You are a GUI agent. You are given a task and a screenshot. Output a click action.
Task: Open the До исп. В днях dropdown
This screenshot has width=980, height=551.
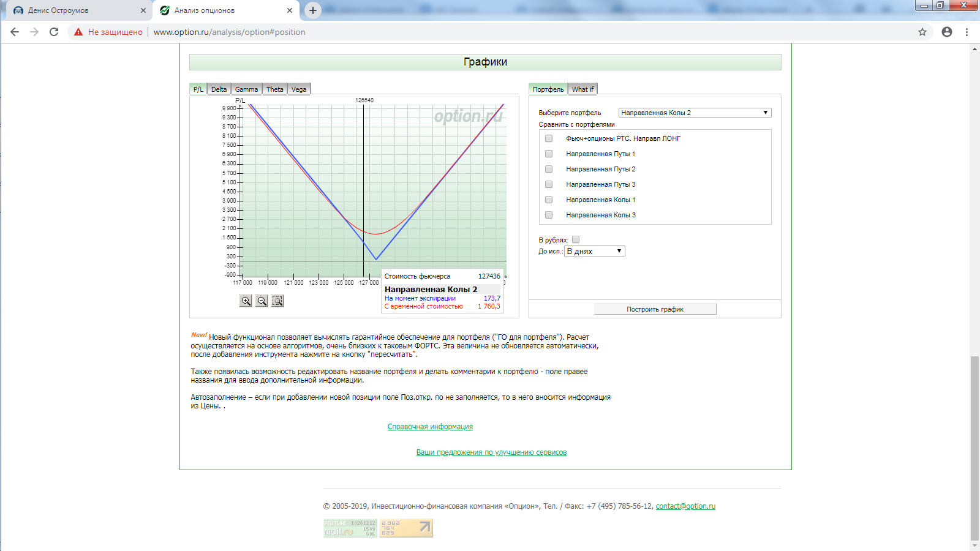(x=595, y=251)
